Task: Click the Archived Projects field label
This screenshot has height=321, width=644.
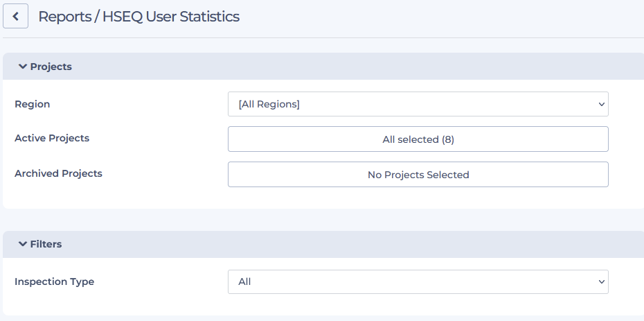Action: [58, 173]
